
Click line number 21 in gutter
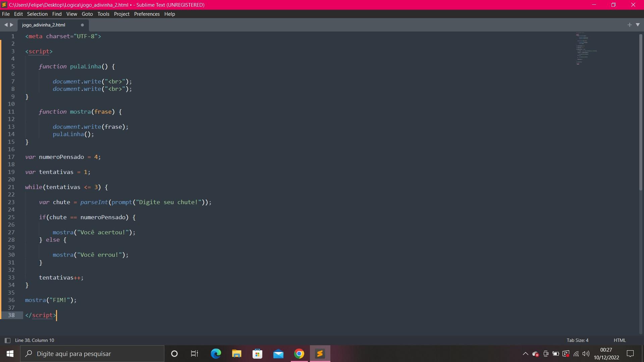click(x=11, y=187)
